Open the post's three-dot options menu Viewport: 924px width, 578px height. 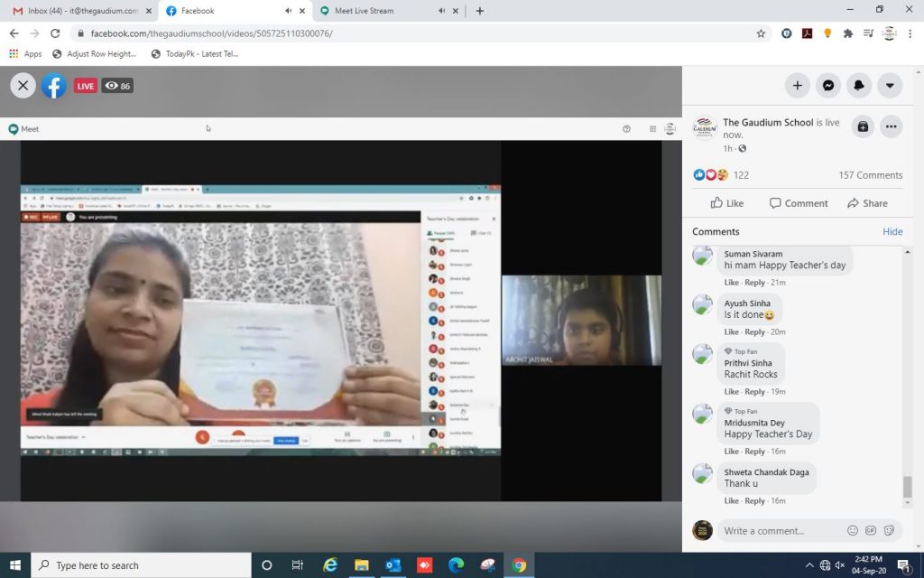[x=891, y=126]
